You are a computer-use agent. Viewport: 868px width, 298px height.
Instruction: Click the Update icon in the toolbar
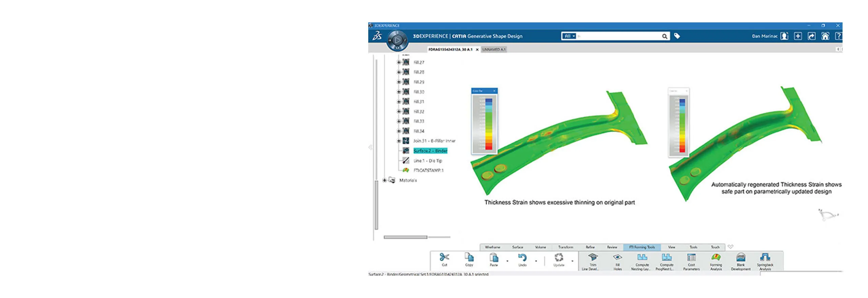[559, 257]
